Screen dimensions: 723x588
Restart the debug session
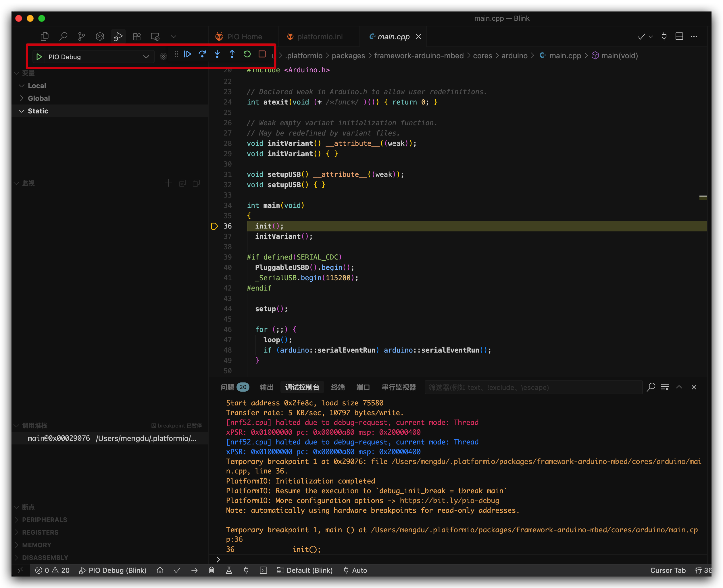tap(247, 54)
